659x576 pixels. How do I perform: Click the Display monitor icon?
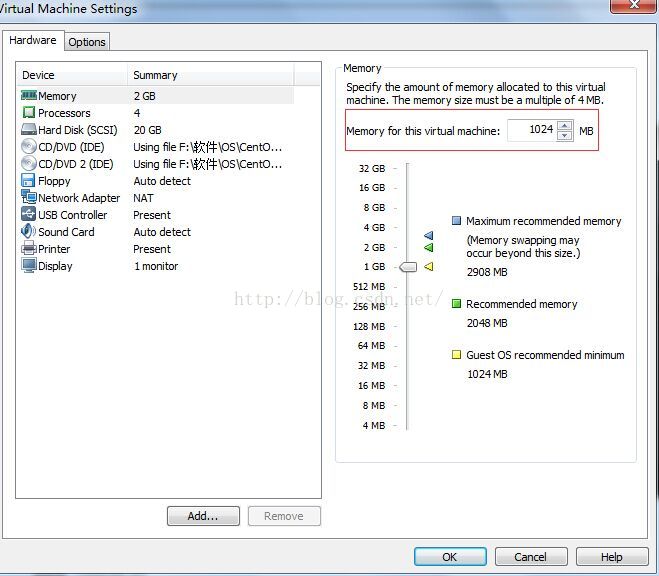pos(29,266)
